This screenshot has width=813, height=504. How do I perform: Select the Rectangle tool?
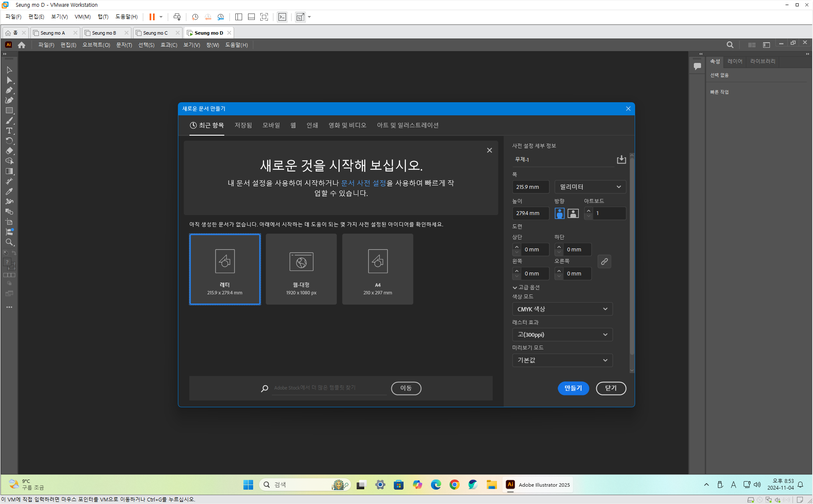(9, 110)
